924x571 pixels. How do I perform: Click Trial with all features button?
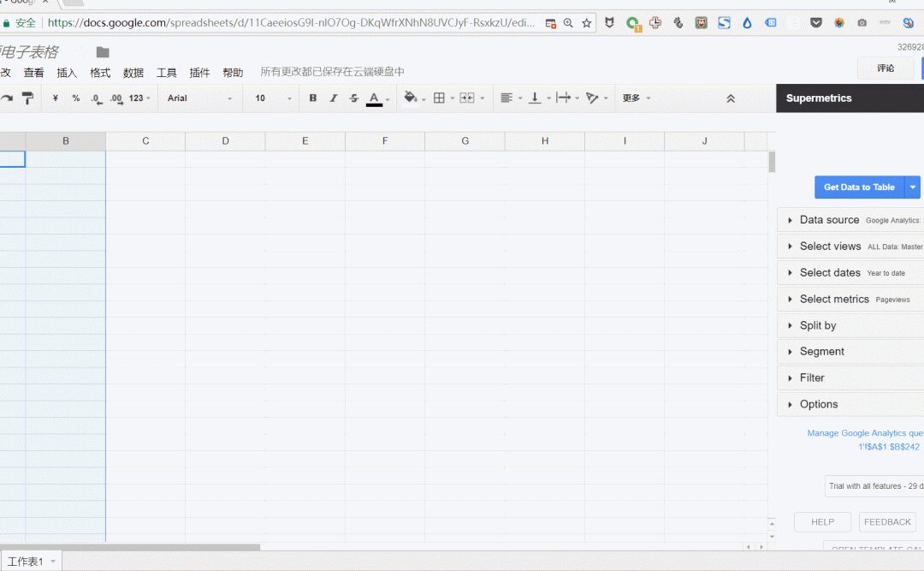pyautogui.click(x=874, y=486)
